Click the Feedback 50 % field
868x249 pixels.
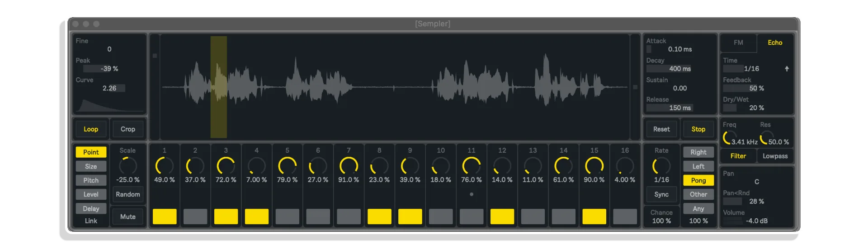click(756, 88)
